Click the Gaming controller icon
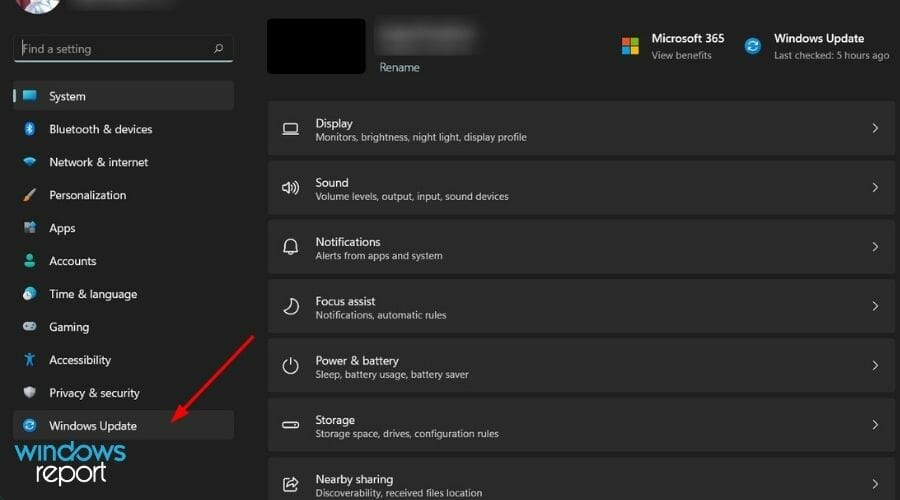This screenshot has height=500, width=900. (x=29, y=326)
